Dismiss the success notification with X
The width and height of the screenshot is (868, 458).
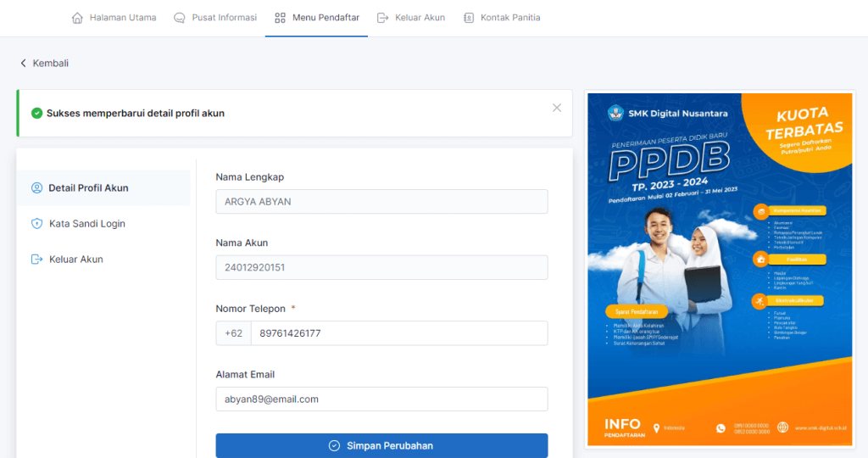coord(557,108)
